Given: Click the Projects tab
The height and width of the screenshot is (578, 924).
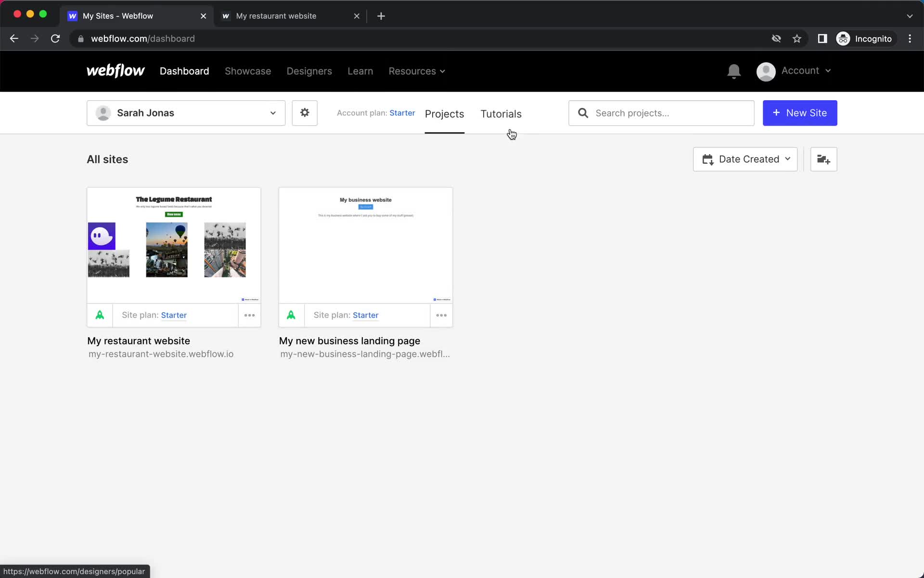Looking at the screenshot, I should [x=444, y=114].
